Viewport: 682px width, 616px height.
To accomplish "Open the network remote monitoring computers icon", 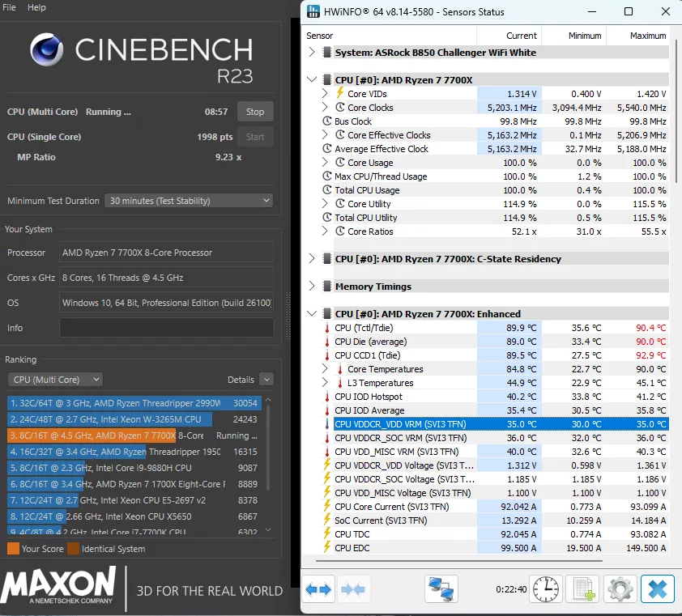I will (441, 588).
